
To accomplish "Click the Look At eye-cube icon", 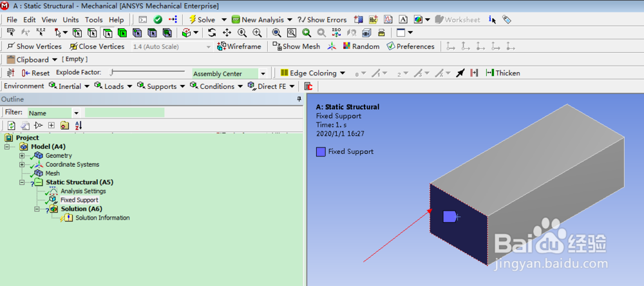I will [x=366, y=32].
